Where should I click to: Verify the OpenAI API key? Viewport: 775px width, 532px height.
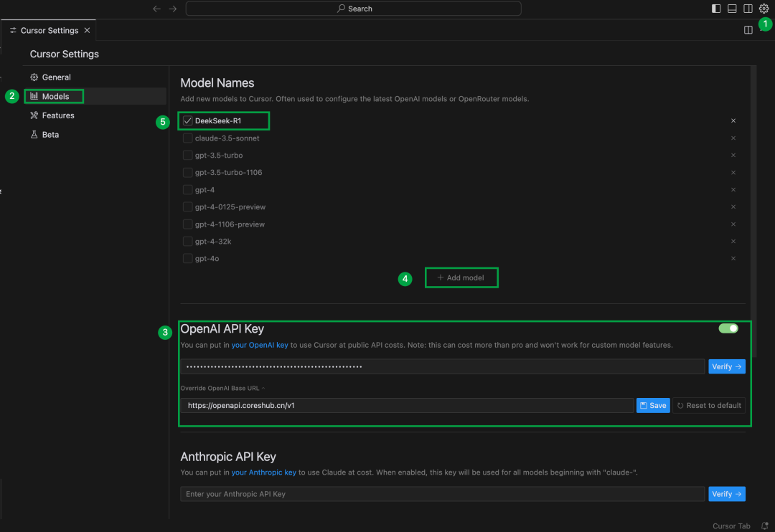point(726,366)
